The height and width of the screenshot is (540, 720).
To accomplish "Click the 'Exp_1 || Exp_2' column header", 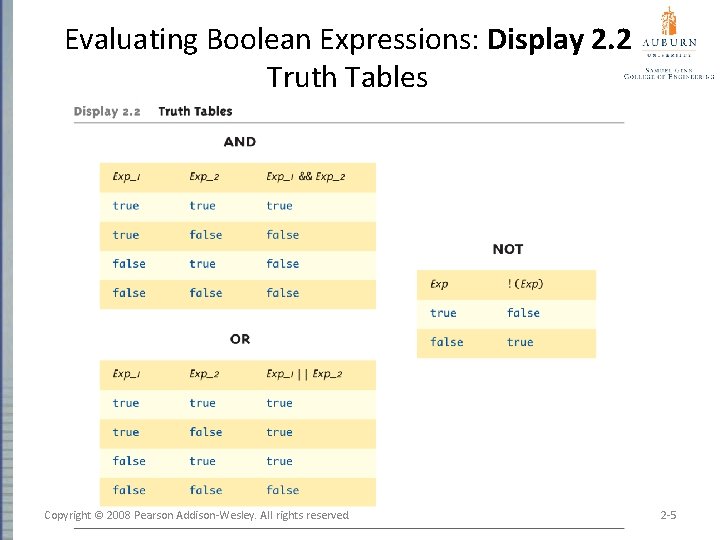I will click(x=304, y=374).
